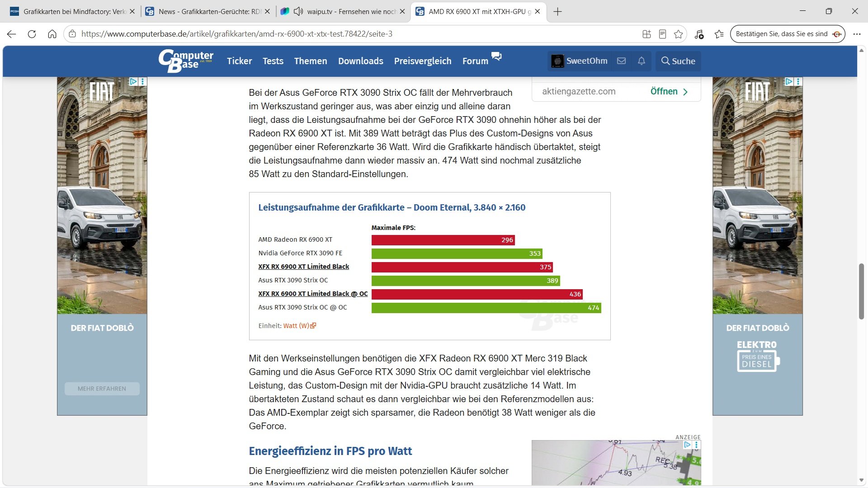Click the green 474 bar for Strix OC @ OC

pos(486,308)
